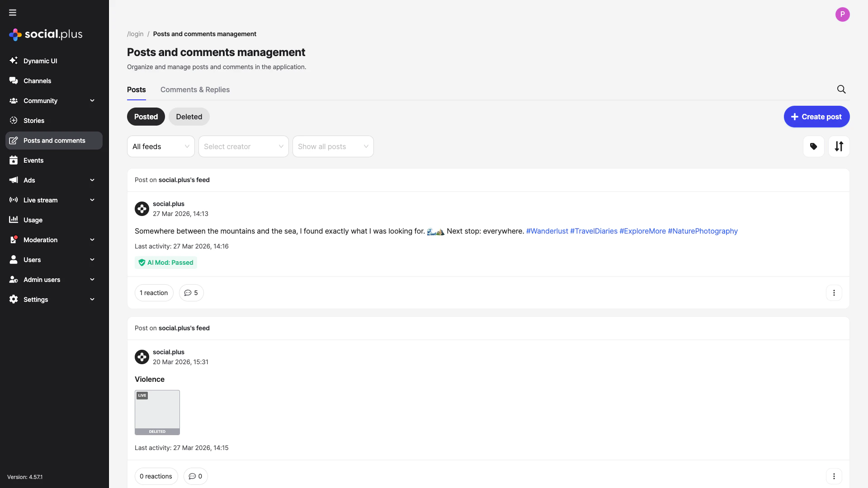Open the #Wanderlust hashtag link
The width and height of the screenshot is (868, 488).
pos(547,231)
